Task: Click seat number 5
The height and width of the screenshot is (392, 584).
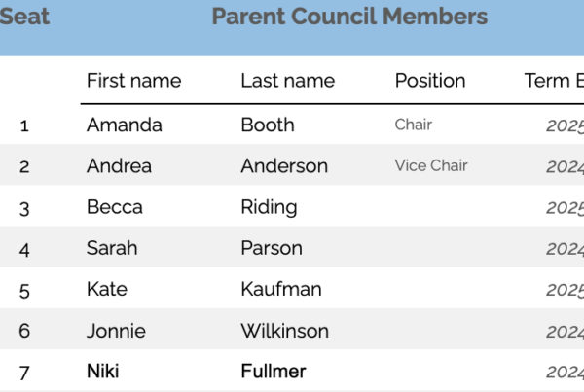Action: click(x=24, y=291)
